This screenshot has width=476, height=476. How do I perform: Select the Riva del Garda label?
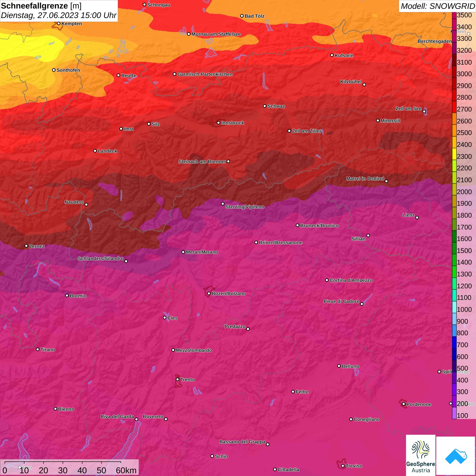[x=117, y=417]
